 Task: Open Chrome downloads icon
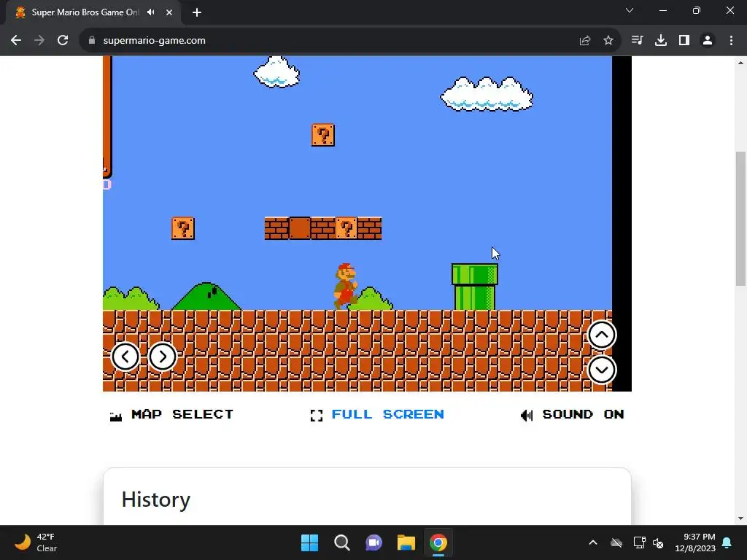661,41
